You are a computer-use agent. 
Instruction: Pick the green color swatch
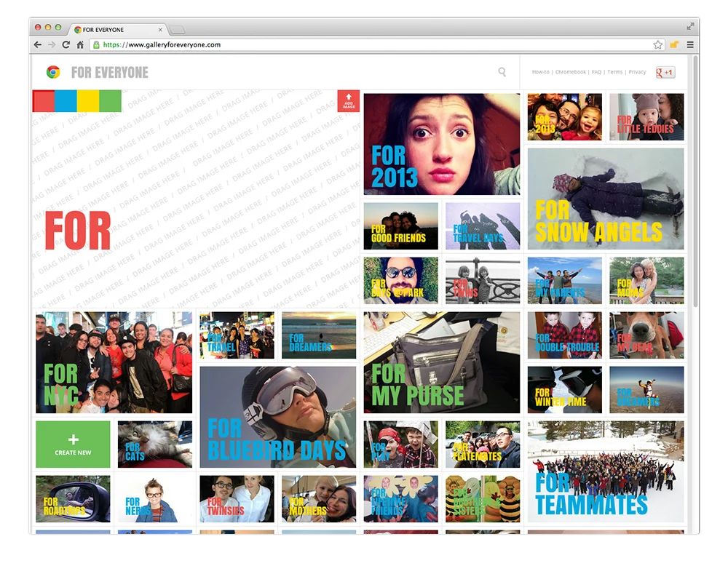(x=111, y=100)
